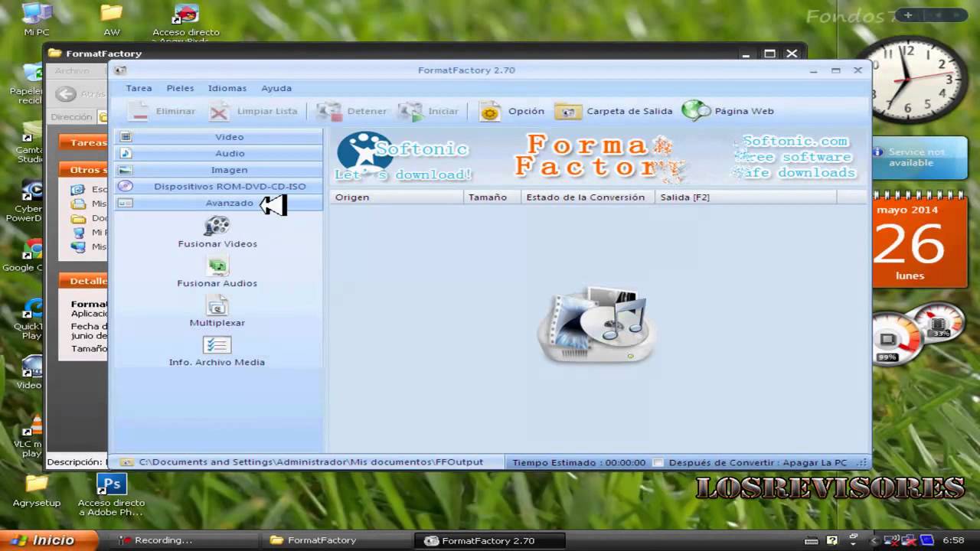Open the Tarea menu
Image resolution: width=980 pixels, height=551 pixels.
pyautogui.click(x=139, y=88)
